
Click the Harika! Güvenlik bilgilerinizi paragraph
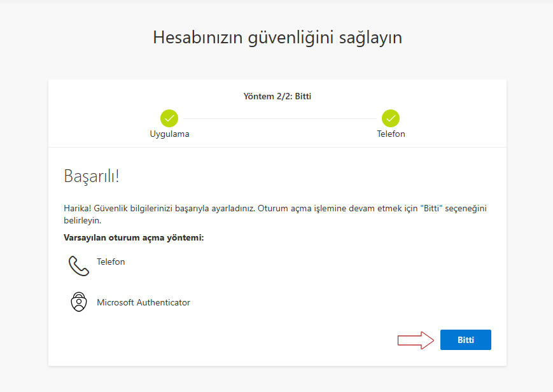click(x=275, y=214)
